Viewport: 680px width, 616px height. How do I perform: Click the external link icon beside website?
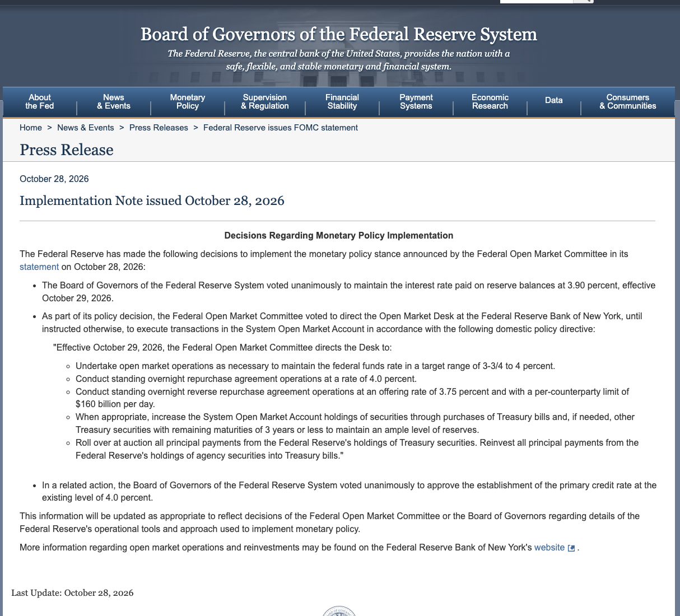[x=571, y=548]
